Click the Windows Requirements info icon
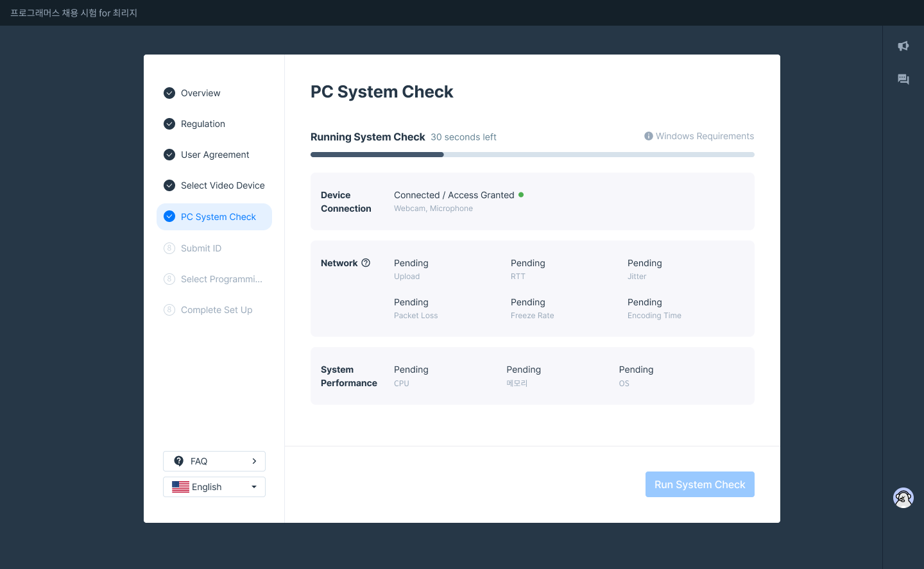The height and width of the screenshot is (569, 924). 649,136
